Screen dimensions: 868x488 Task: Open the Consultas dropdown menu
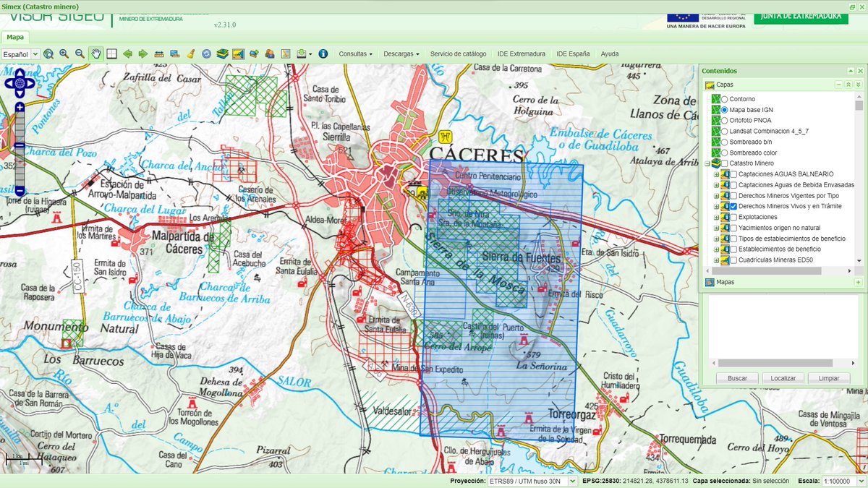356,53
